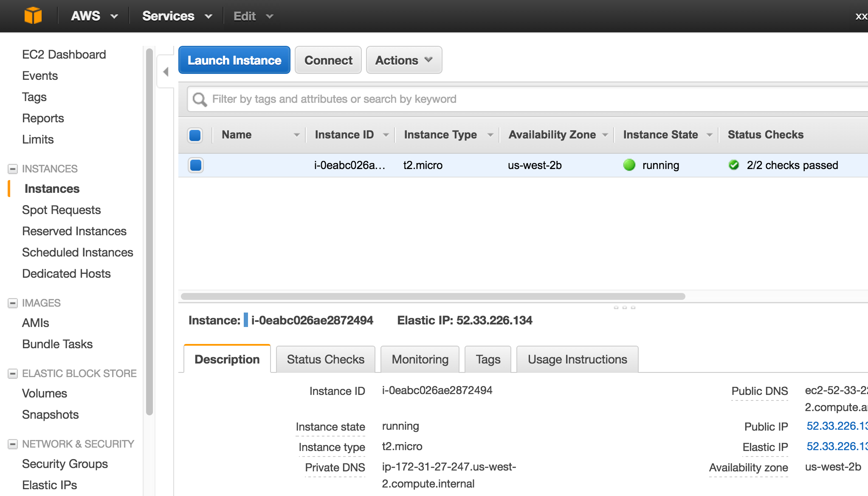Open the Availability Zone column dropdown arrow
This screenshot has height=496, width=868.
tap(605, 135)
